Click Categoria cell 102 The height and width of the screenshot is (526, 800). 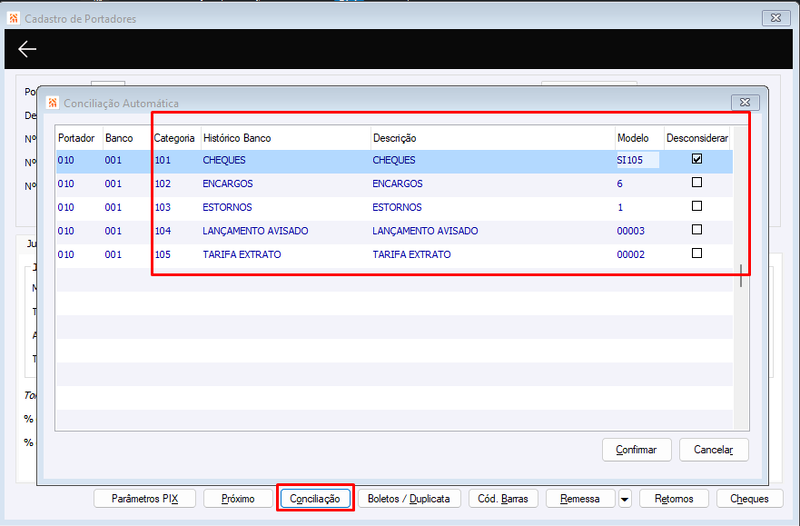click(x=163, y=183)
